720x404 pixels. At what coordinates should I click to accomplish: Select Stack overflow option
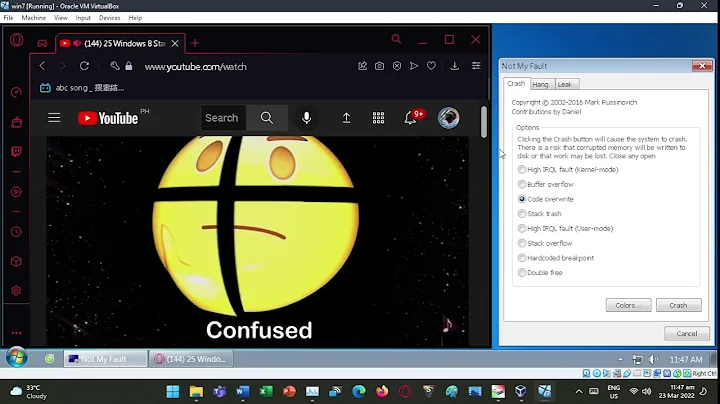545,243
